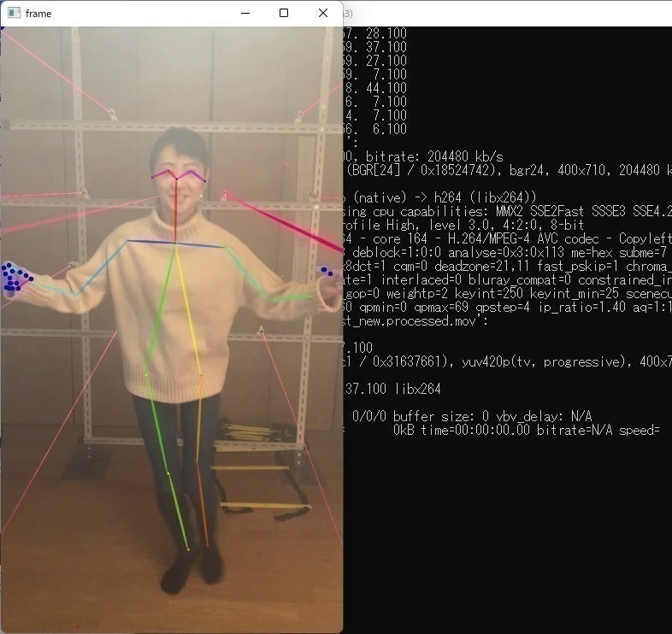Maximize the frame window
The image size is (672, 634).
click(284, 14)
